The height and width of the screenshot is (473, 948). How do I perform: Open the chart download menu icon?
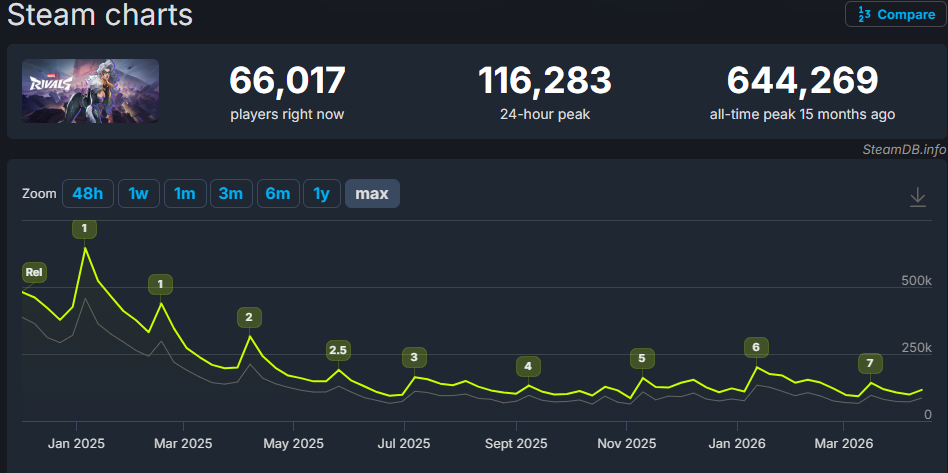(918, 197)
